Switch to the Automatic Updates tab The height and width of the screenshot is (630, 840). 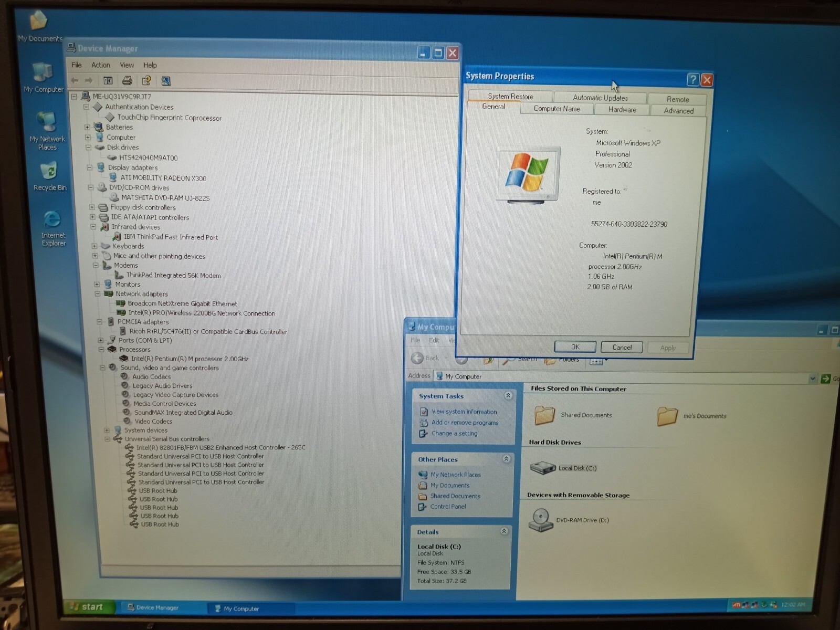tap(600, 98)
